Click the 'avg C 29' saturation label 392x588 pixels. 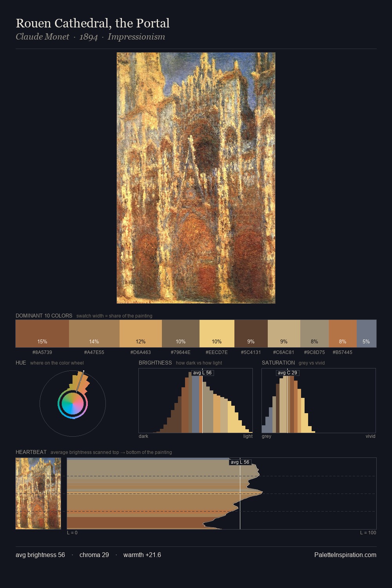[x=287, y=373]
